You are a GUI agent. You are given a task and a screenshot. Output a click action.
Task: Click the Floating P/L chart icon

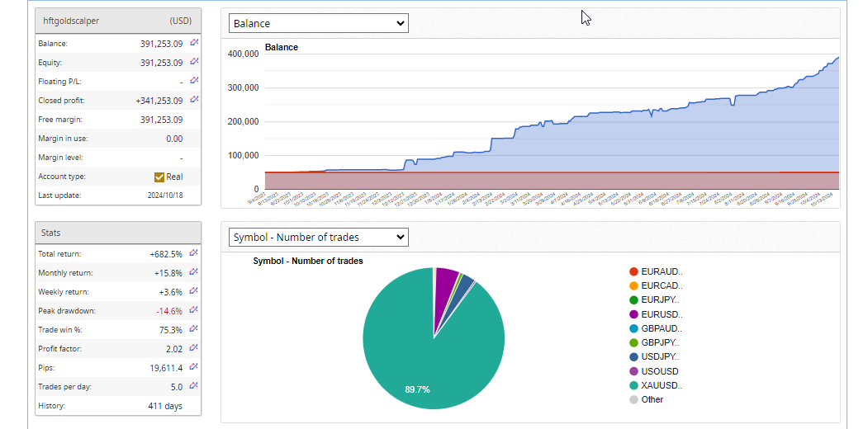pyautogui.click(x=194, y=81)
